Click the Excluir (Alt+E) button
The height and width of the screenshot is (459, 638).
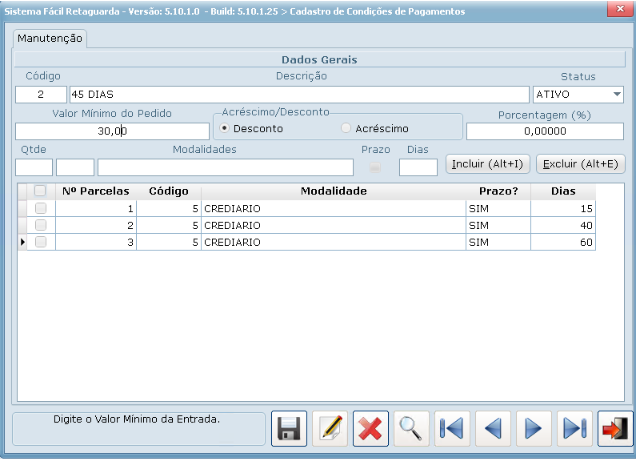581,164
